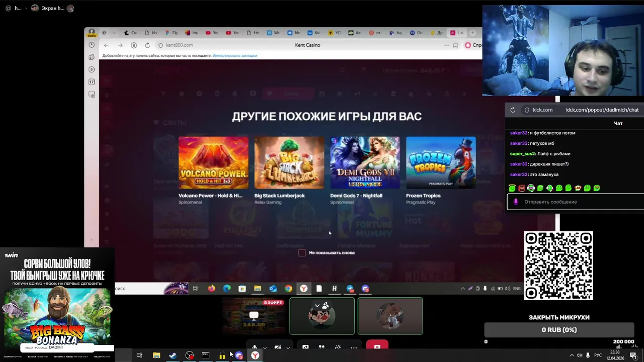Open the volume control in system tray

[x=580, y=355]
